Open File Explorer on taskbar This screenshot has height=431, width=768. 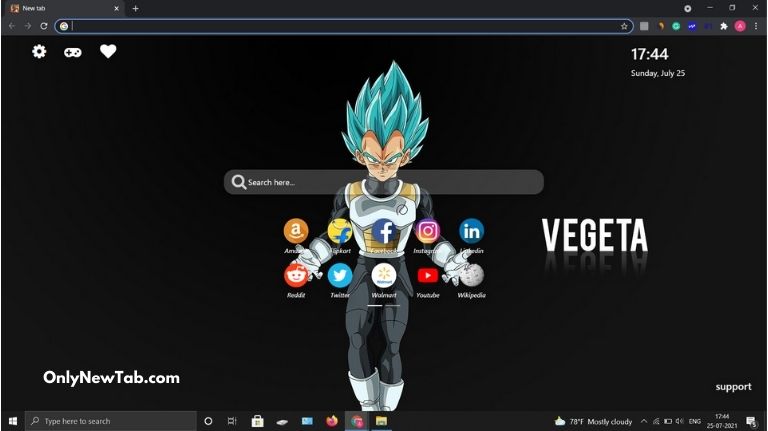tap(381, 421)
